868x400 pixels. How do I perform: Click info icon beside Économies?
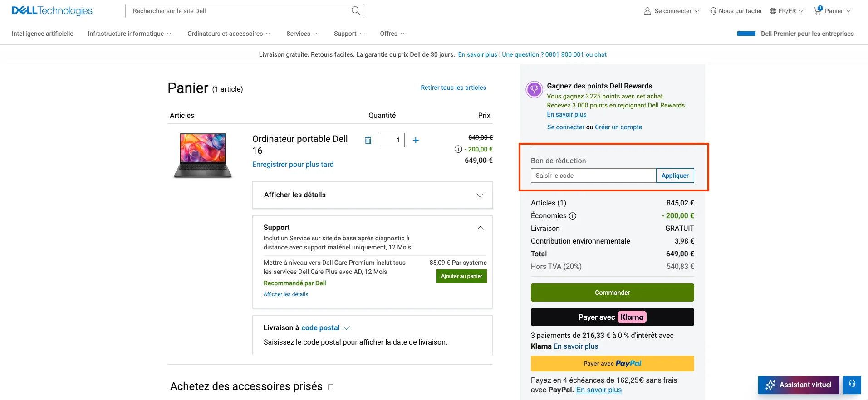tap(573, 216)
